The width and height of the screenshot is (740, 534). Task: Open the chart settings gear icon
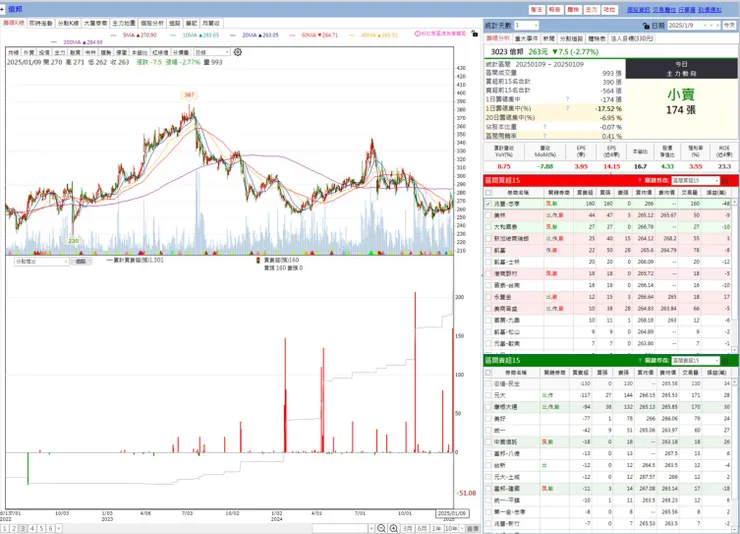click(x=238, y=52)
